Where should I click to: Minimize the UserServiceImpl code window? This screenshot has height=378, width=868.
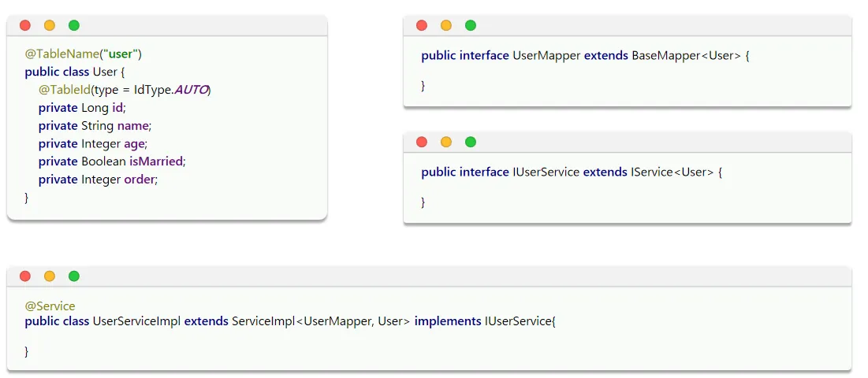[x=50, y=276]
